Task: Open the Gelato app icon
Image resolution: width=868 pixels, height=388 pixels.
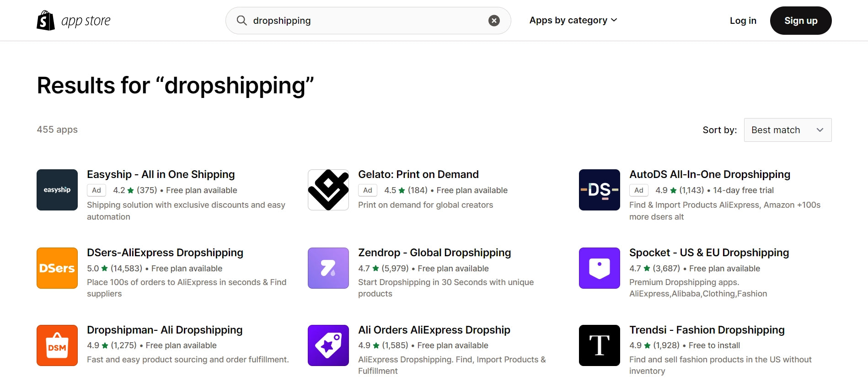Action: click(x=328, y=190)
